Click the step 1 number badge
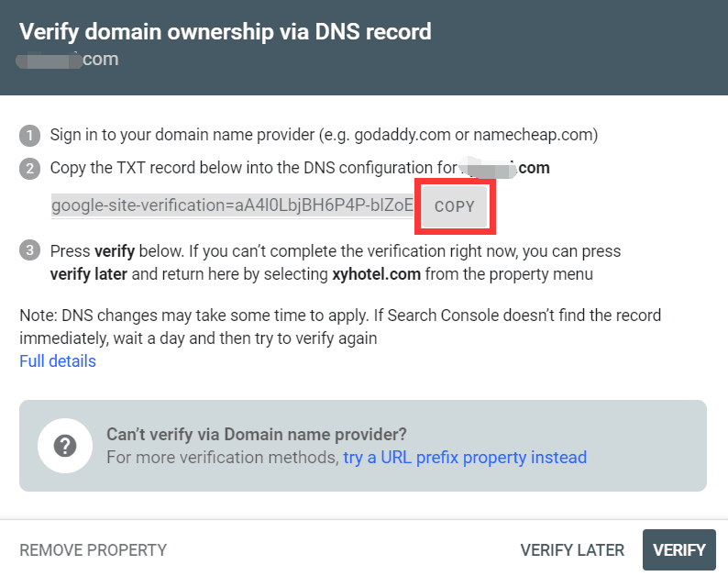This screenshot has width=728, height=576. 30,136
